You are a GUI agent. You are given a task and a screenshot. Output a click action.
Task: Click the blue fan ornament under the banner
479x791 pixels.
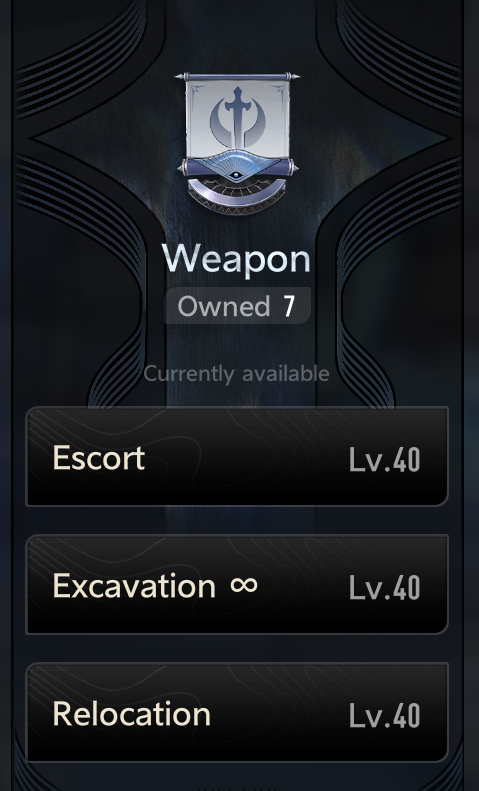[236, 160]
